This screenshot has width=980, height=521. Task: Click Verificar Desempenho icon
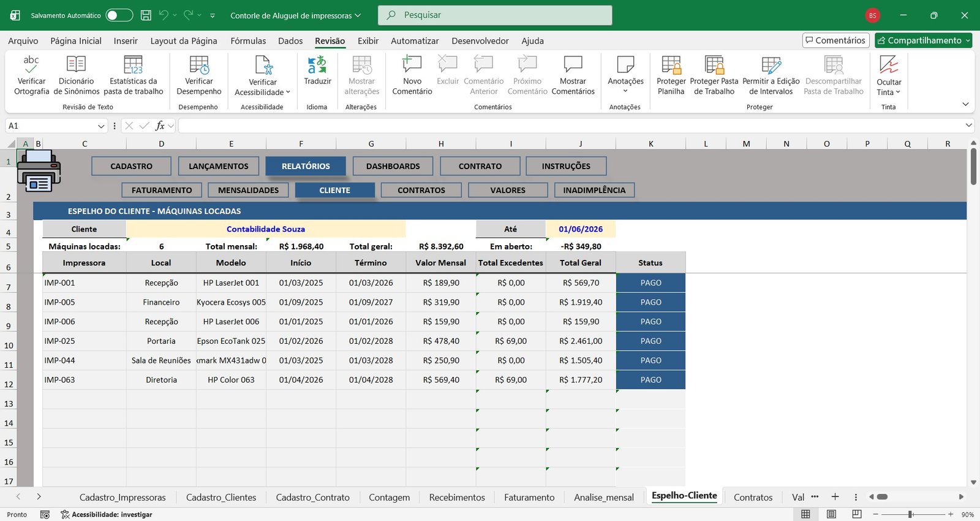pos(199,65)
